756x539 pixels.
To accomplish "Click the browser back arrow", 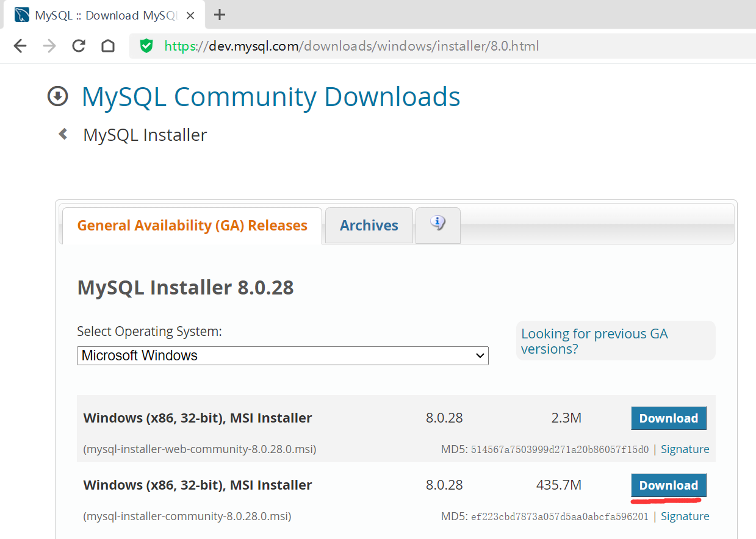I will pos(20,46).
